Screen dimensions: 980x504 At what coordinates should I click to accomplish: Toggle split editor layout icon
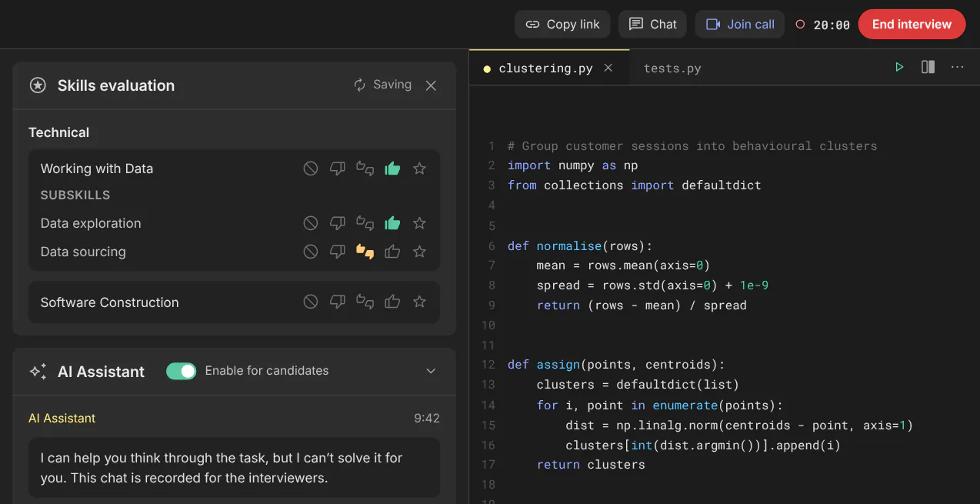(x=928, y=68)
